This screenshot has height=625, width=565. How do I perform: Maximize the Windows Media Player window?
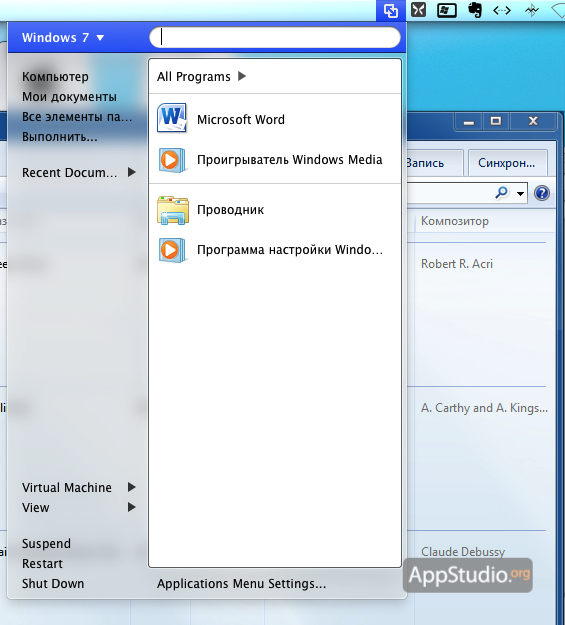coord(496,121)
